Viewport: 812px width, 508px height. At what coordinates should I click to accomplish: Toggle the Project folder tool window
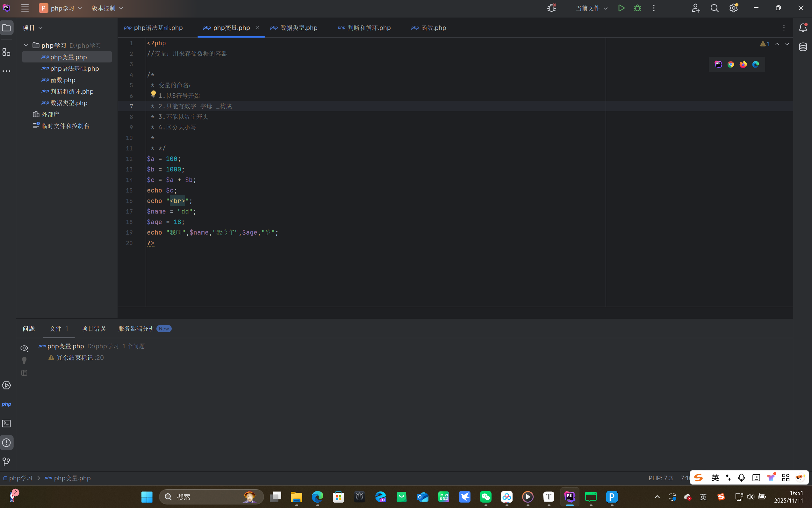[x=6, y=27]
